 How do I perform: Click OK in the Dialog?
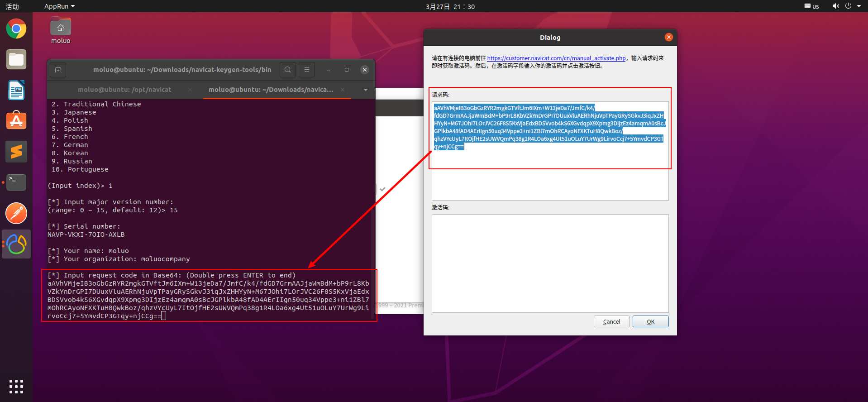[650, 321]
